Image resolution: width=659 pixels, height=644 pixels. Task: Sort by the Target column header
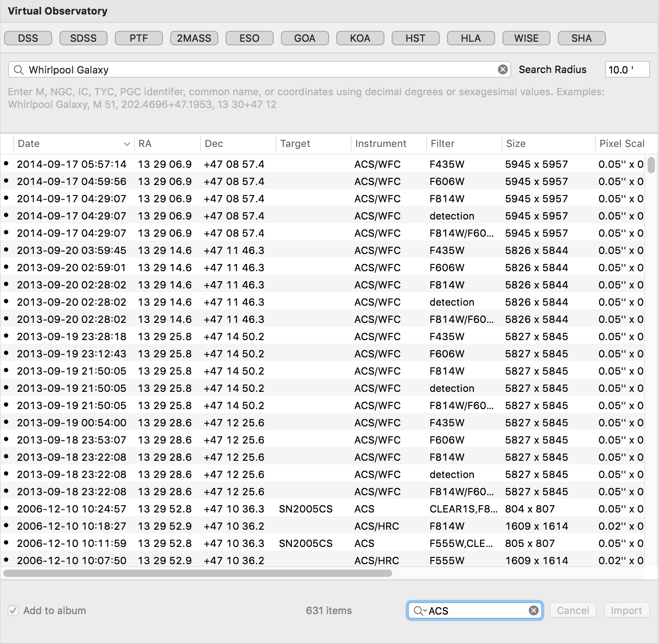coord(313,144)
